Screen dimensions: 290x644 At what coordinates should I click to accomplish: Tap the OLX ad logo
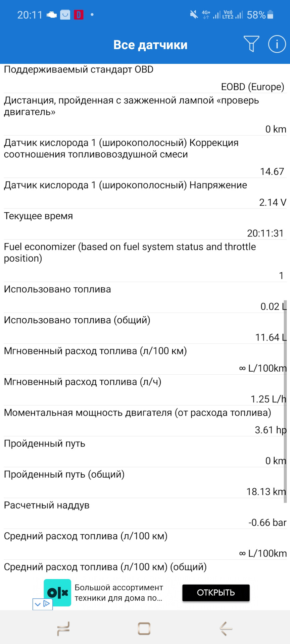point(57,593)
